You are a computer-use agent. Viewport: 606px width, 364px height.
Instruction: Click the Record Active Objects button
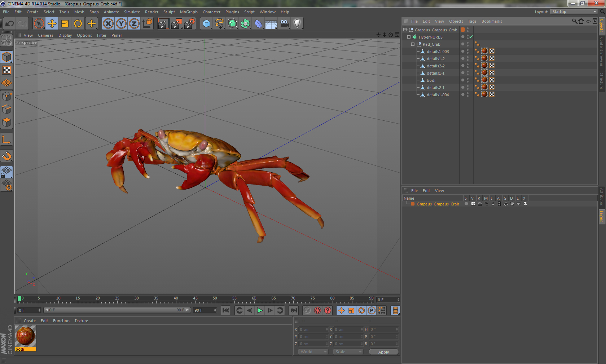click(x=307, y=310)
